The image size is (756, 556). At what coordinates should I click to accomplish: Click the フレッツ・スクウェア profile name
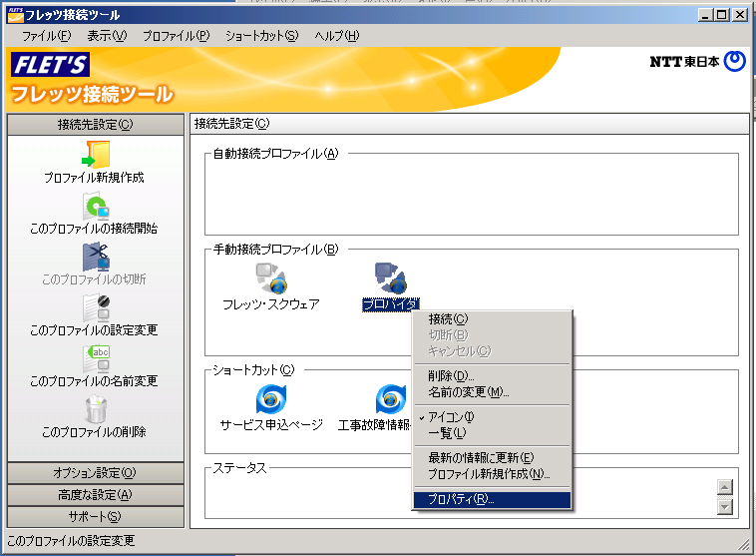tap(271, 304)
